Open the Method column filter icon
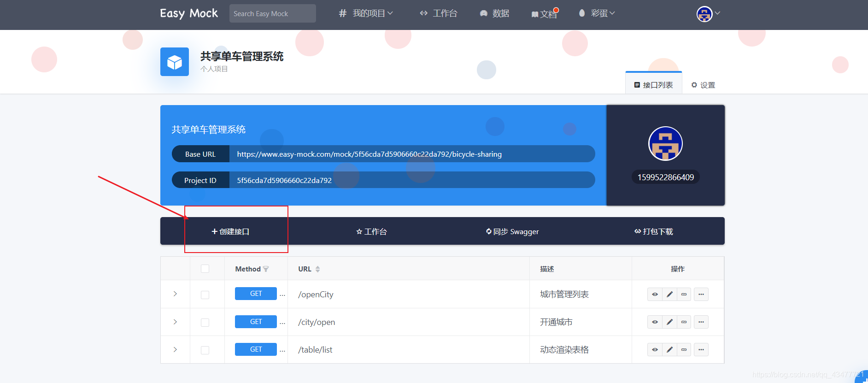The width and height of the screenshot is (868, 383). [x=266, y=269]
